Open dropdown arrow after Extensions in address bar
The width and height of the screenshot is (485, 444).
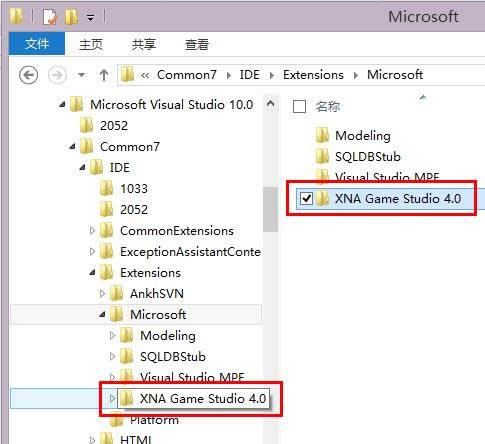356,76
